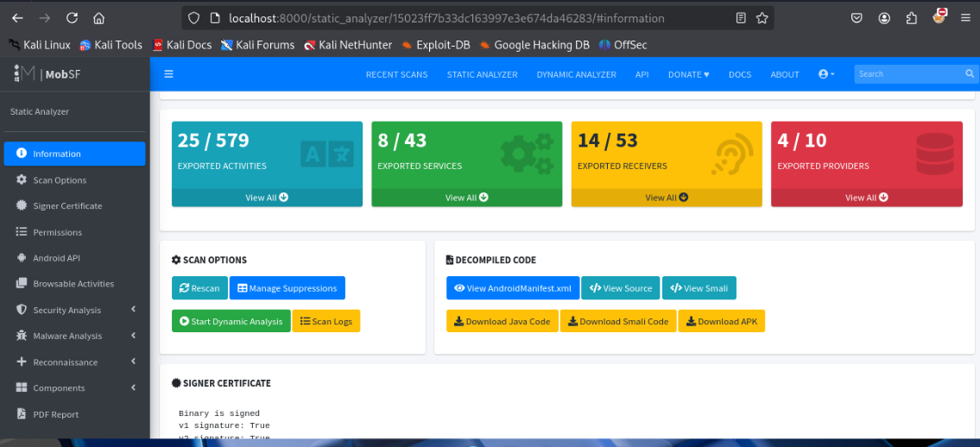Click the Search input field

coord(907,74)
